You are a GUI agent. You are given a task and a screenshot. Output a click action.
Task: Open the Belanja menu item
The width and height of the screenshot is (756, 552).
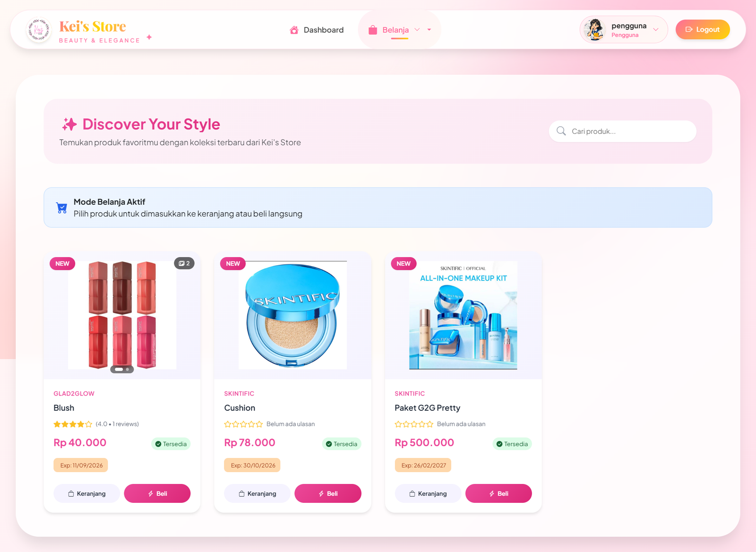(395, 30)
